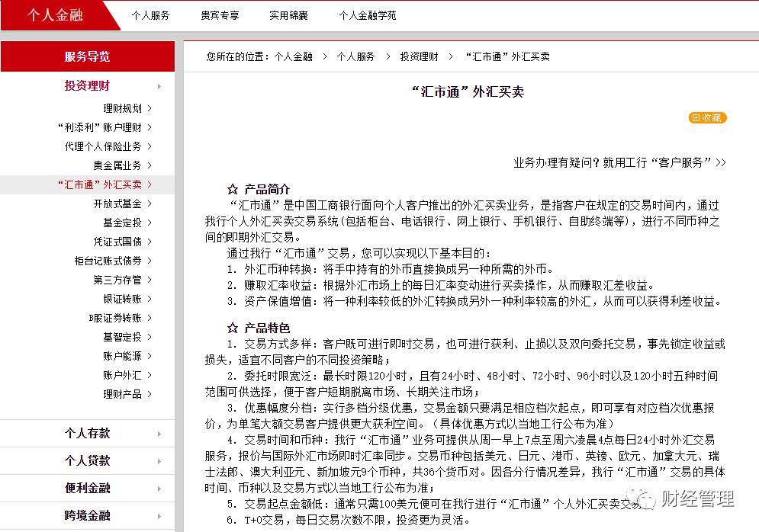Select the 个人存款 sidebar section
This screenshot has height=532, width=759.
(88, 434)
